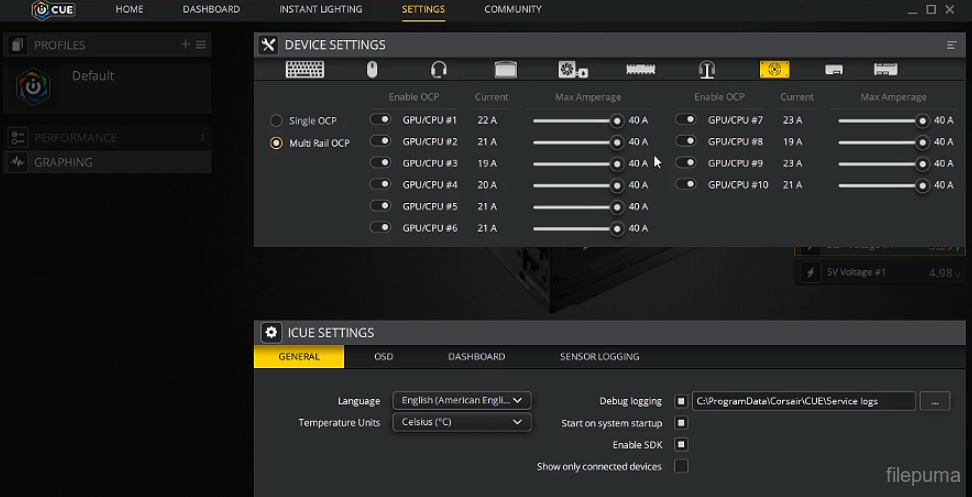Open the Language dropdown
This screenshot has height=497, width=972.
point(461,400)
